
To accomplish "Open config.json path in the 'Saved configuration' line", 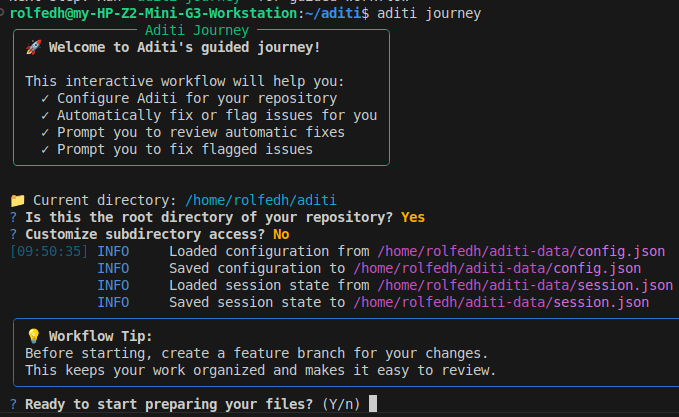I will pyautogui.click(x=497, y=268).
